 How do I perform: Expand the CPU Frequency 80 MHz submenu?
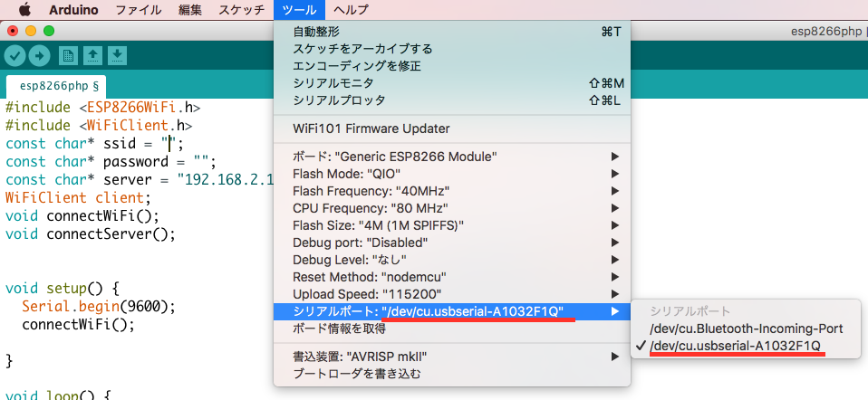pyautogui.click(x=452, y=208)
